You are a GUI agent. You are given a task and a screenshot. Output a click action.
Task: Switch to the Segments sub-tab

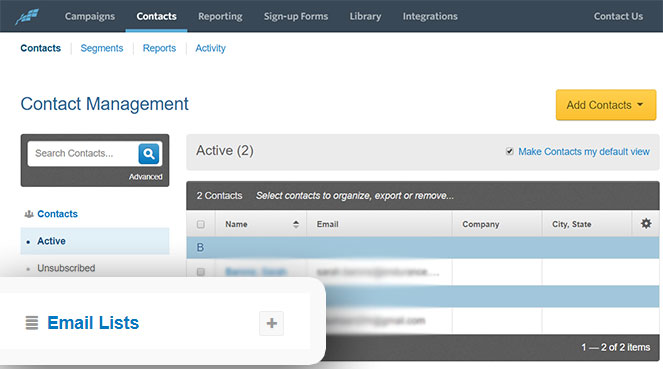(x=102, y=48)
